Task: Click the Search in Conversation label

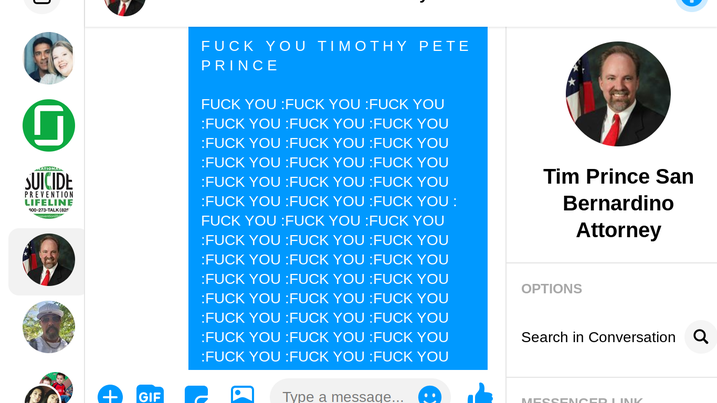Action: pyautogui.click(x=598, y=337)
